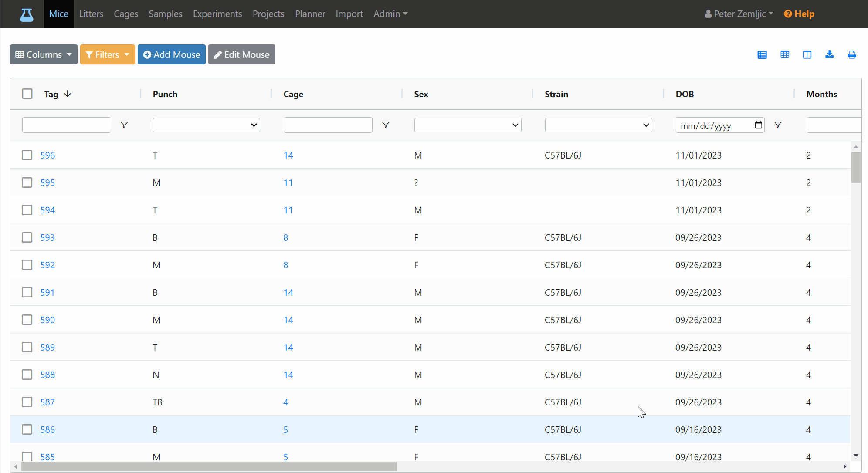This screenshot has height=473, width=868.
Task: Open cage 14 link for mouse 591
Action: click(288, 292)
